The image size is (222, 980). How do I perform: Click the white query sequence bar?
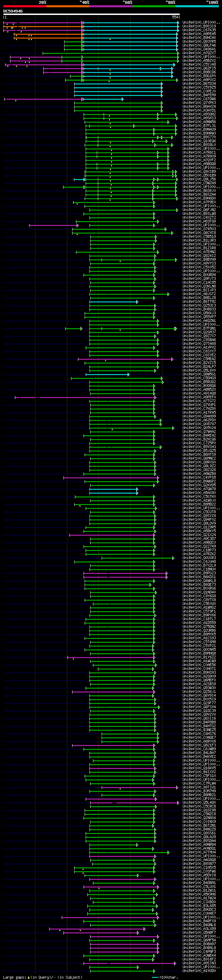tap(92, 15)
